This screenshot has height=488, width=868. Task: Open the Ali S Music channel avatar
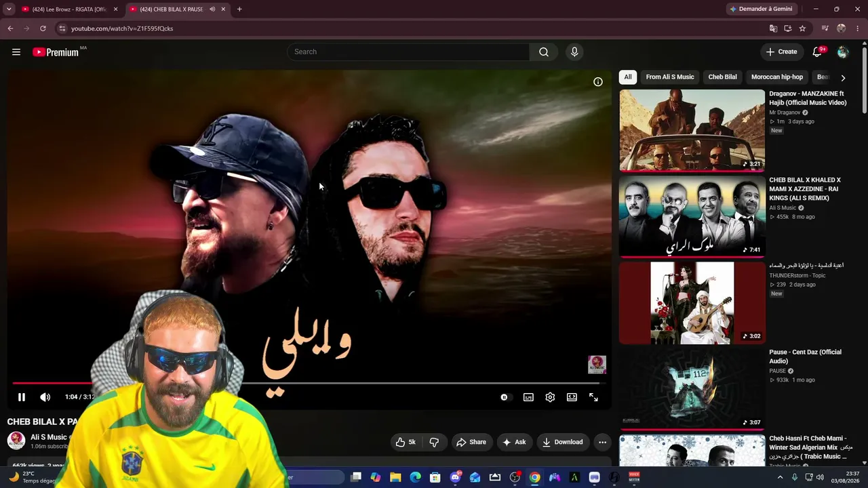point(16,441)
